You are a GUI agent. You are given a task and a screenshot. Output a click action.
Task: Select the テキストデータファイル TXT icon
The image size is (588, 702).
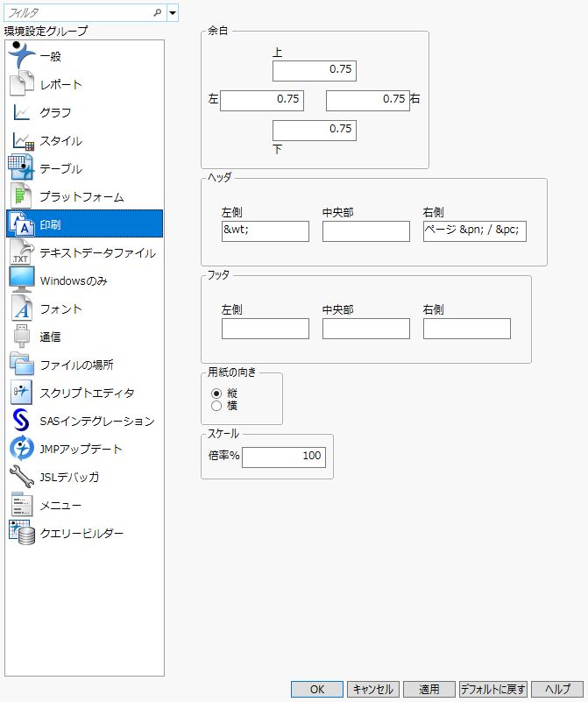coord(22,252)
